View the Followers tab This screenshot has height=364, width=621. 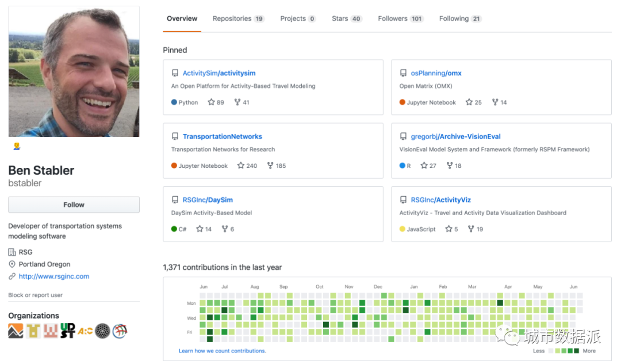pyautogui.click(x=401, y=18)
